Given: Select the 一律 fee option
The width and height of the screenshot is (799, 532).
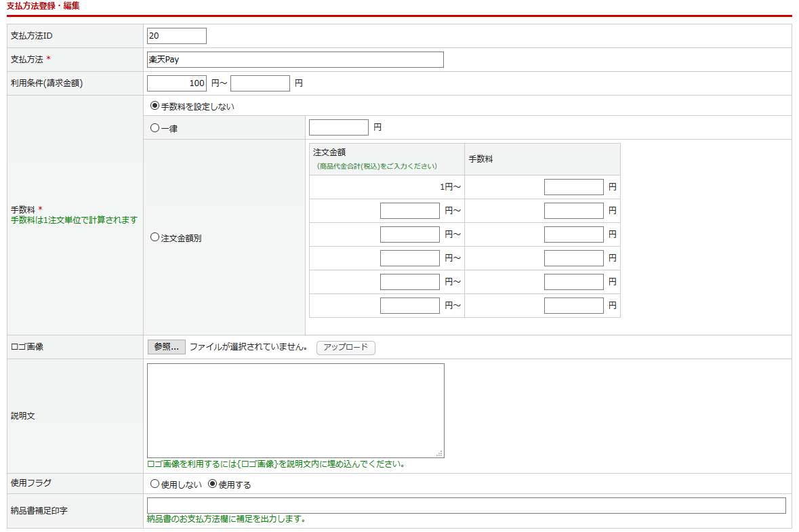Looking at the screenshot, I should tap(155, 128).
